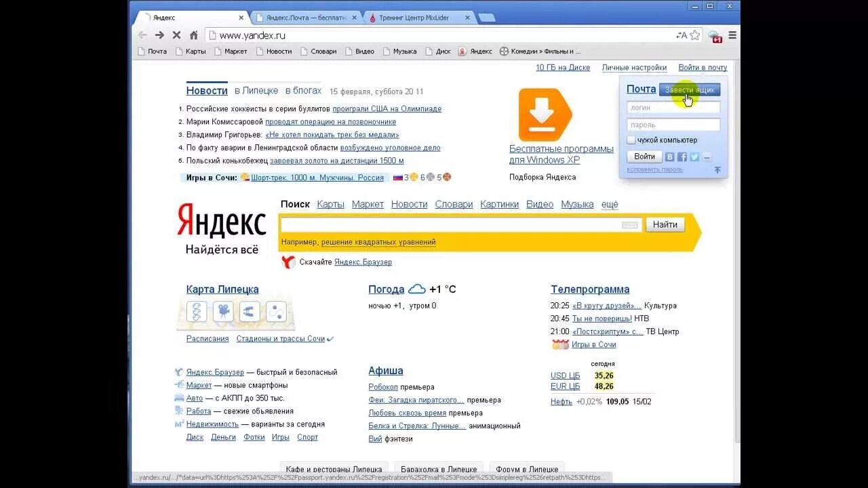Open the Робокоп premiere link
The image size is (868, 488).
click(x=383, y=387)
